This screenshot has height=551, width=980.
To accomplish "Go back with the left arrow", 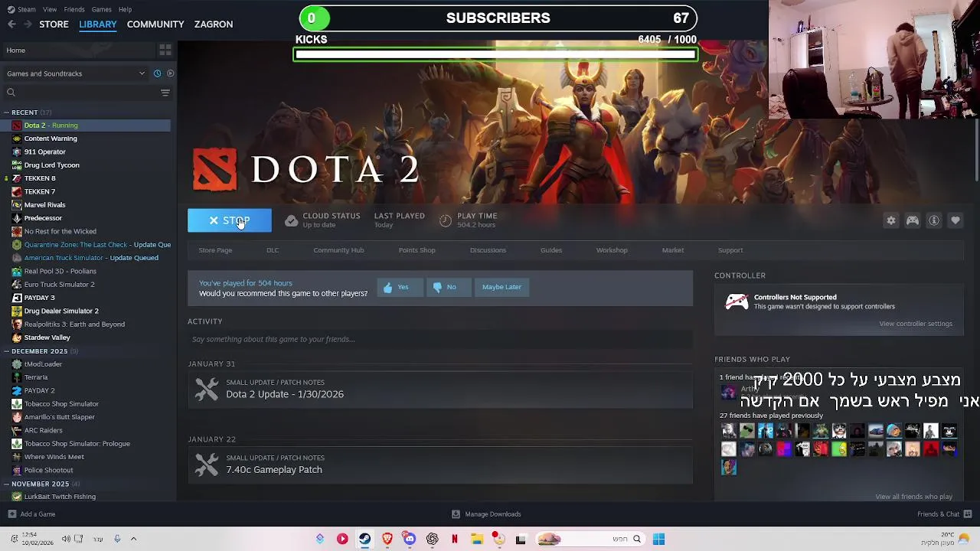I will [x=11, y=24].
